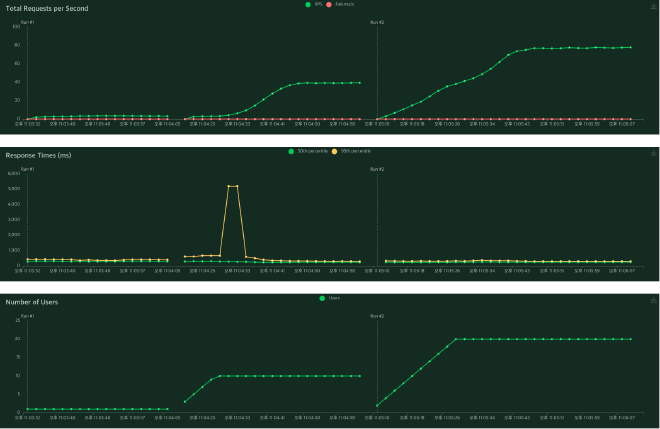Image resolution: width=660 pixels, height=429 pixels.
Task: Click the Response Times (ms) chart title
Action: 38,155
